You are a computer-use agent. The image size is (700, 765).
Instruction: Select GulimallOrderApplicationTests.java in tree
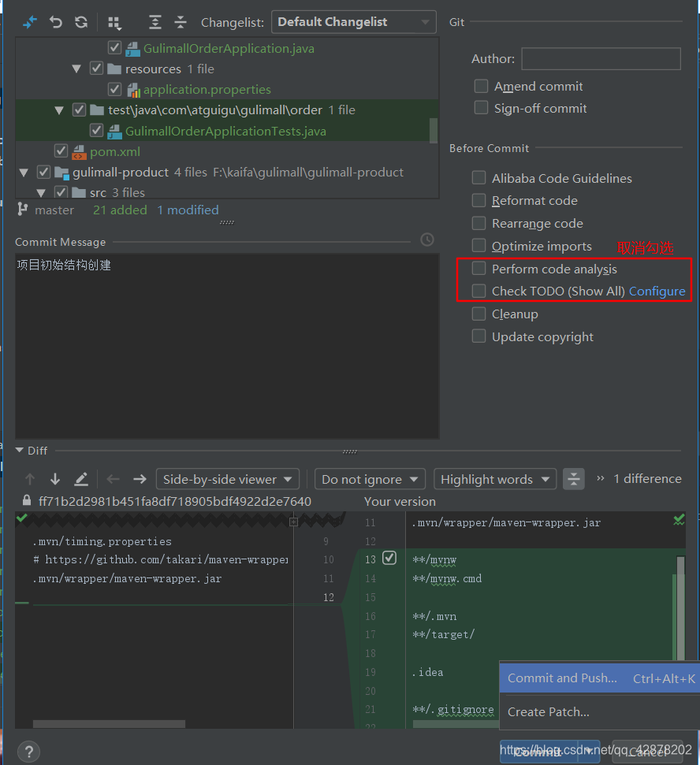coord(225,132)
